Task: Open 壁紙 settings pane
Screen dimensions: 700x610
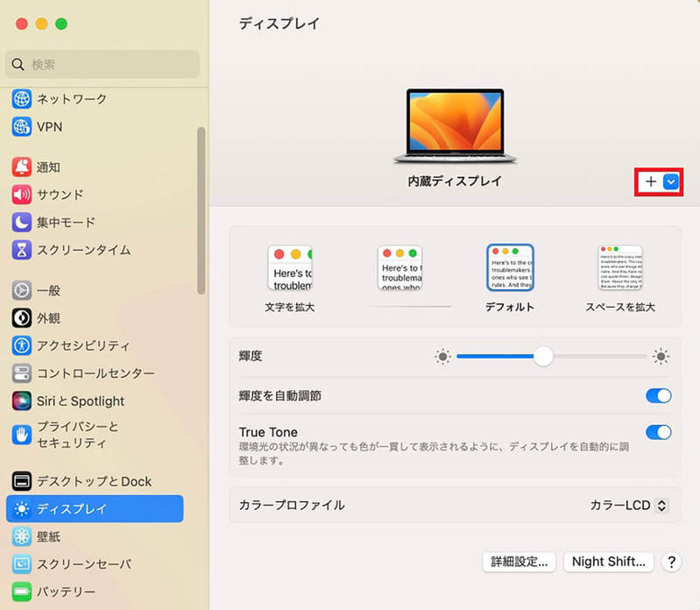Action: click(x=95, y=536)
